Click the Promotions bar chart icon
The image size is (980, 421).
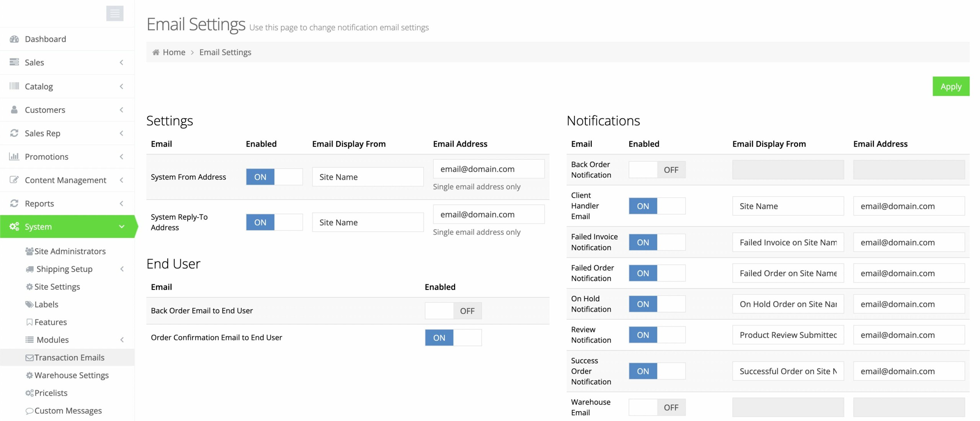14,156
